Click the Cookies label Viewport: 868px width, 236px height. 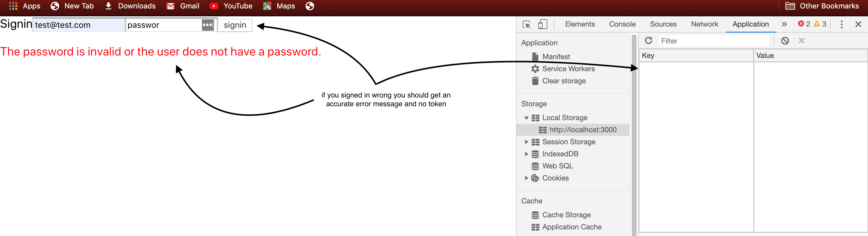555,178
